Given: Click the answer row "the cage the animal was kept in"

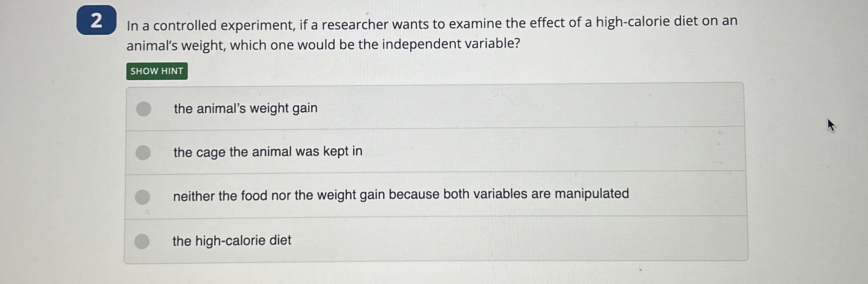Looking at the screenshot, I should (x=268, y=152).
